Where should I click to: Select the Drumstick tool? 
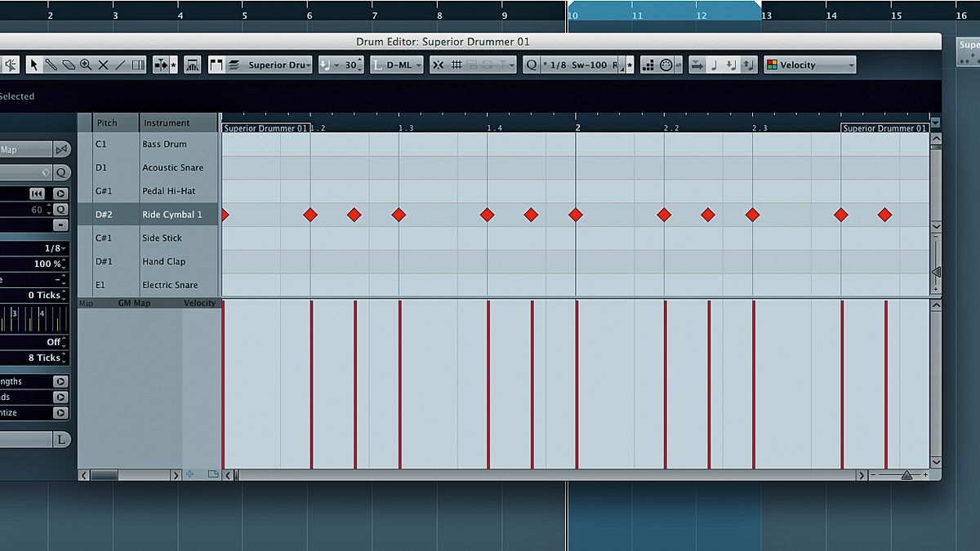coord(51,64)
